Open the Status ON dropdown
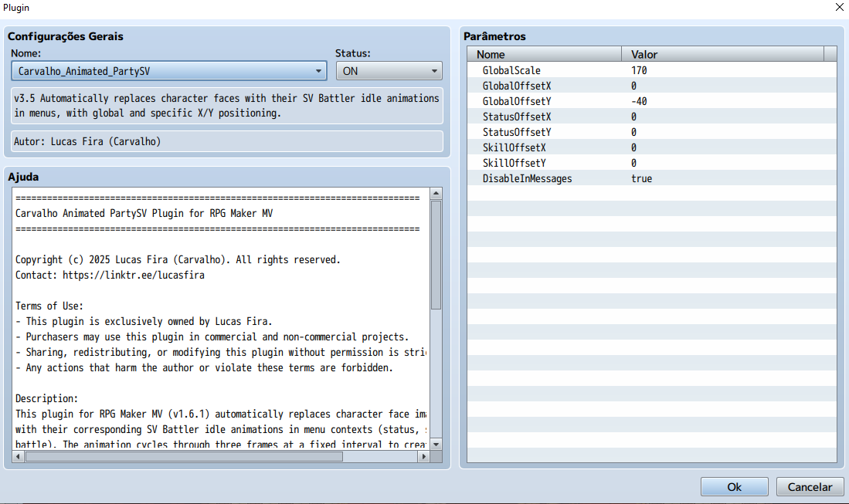849x504 pixels. pos(389,71)
